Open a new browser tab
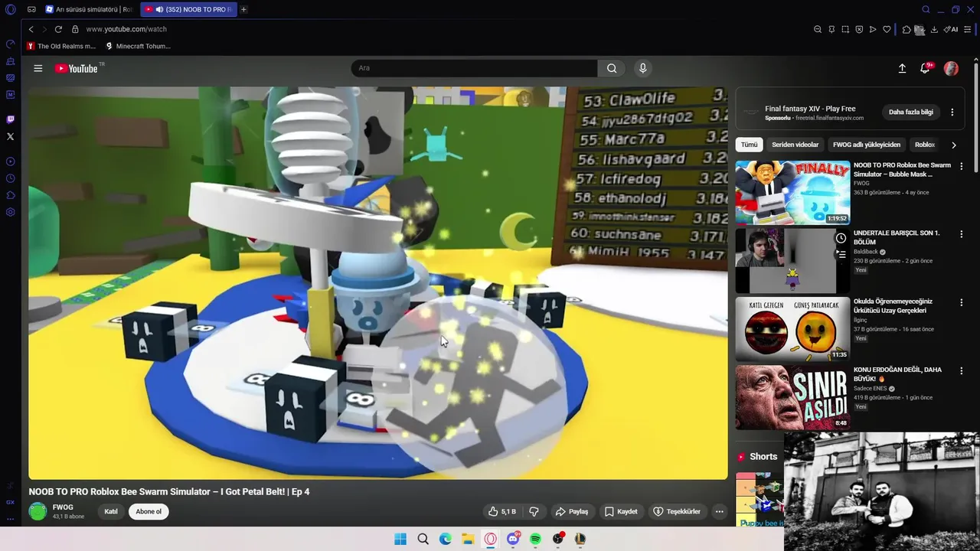The width and height of the screenshot is (980, 551). [x=243, y=10]
